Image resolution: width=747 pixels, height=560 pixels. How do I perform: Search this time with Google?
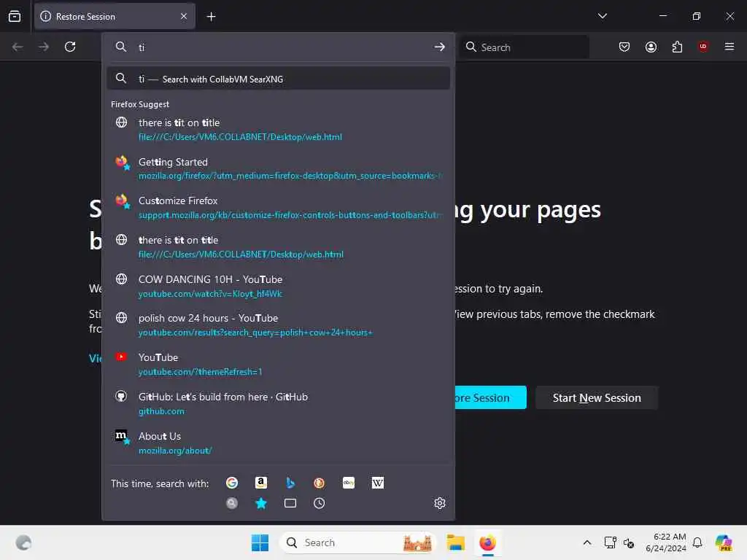[x=232, y=483]
